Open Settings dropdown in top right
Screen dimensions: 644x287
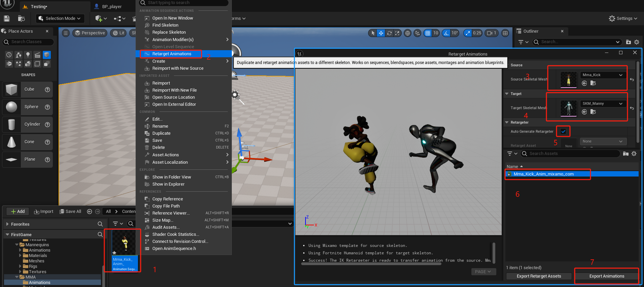623,19
